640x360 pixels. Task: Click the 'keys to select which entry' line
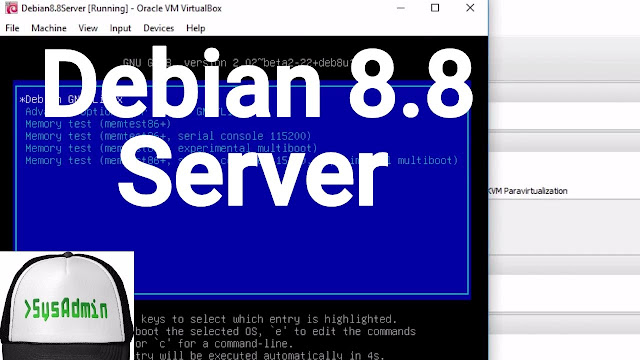[269, 319]
